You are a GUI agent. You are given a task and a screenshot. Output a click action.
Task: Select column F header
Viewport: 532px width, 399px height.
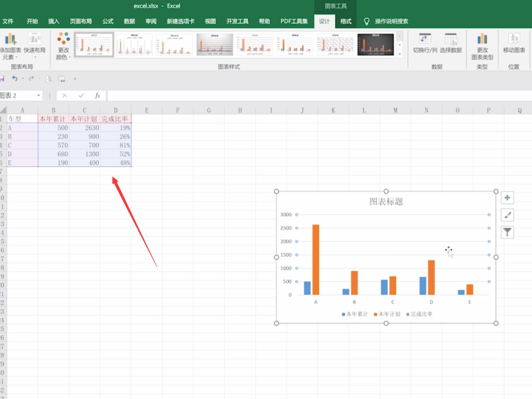(x=178, y=110)
